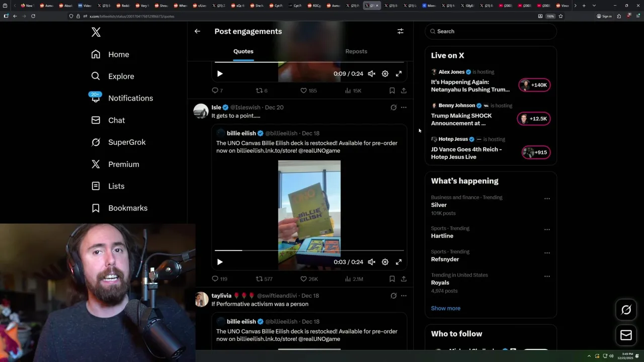Click the X logo in sidebar
This screenshot has width=644, height=362.
(x=96, y=32)
